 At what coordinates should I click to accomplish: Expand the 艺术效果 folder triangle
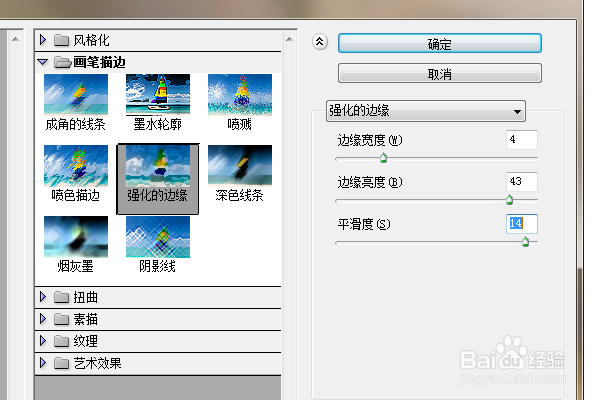point(43,363)
